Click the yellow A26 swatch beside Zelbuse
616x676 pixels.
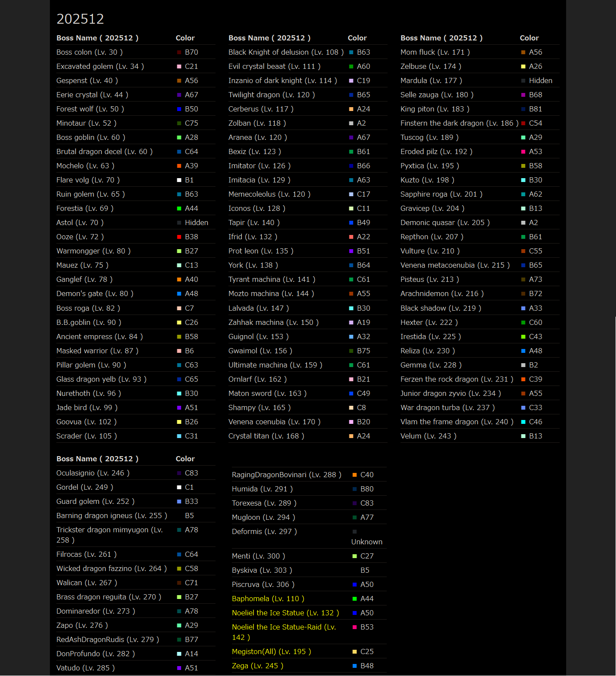point(523,67)
